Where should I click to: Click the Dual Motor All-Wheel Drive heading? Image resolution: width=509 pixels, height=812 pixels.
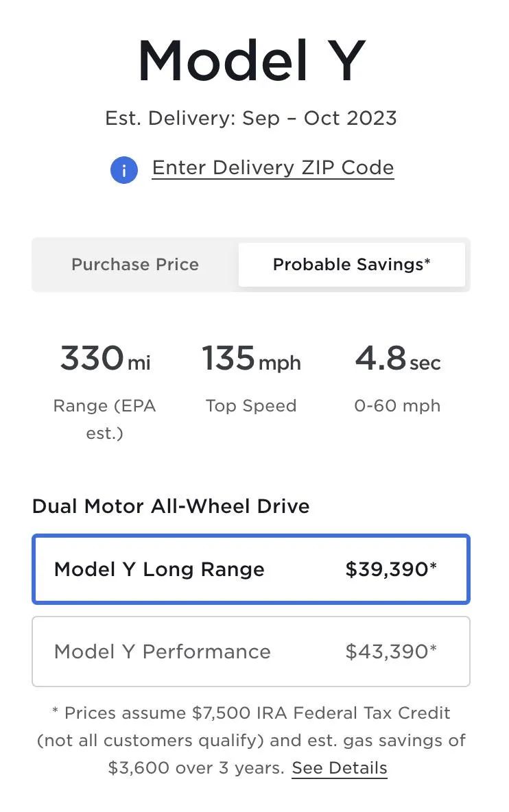tap(171, 506)
